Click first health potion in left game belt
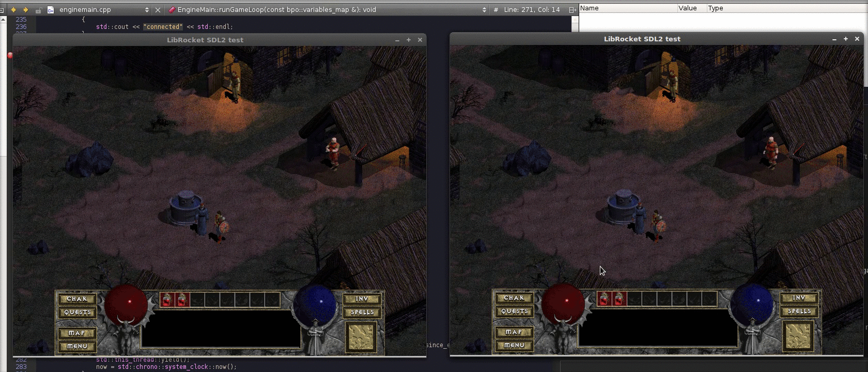 pos(167,300)
